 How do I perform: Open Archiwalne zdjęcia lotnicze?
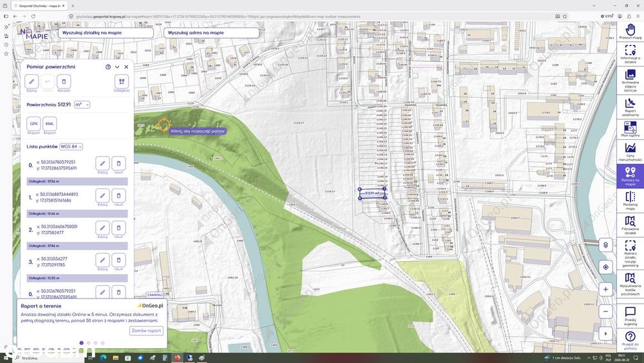pos(630,80)
